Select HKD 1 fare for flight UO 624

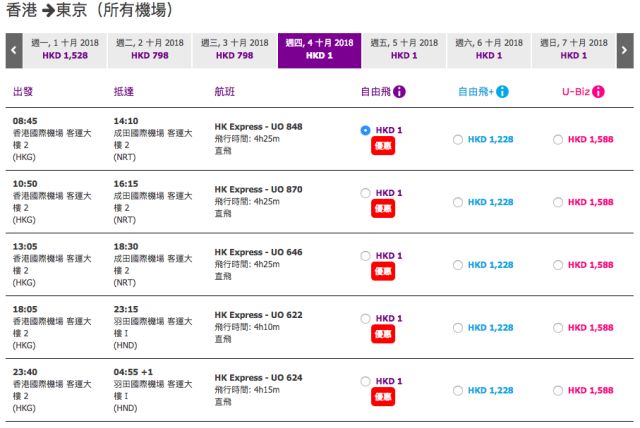(365, 381)
